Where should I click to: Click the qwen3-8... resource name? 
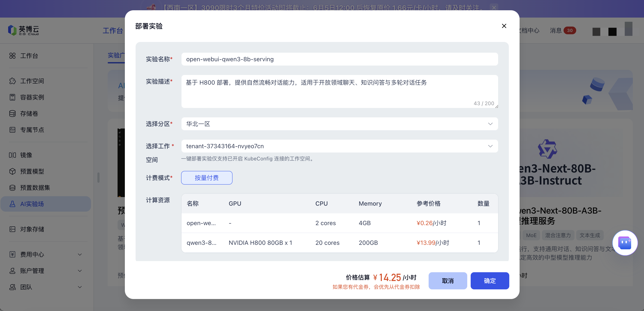(201, 243)
